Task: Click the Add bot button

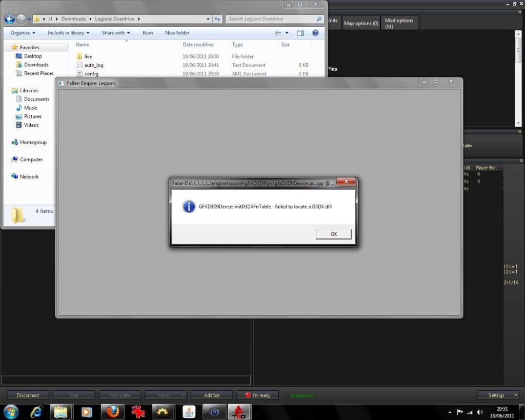Action: coord(212,395)
